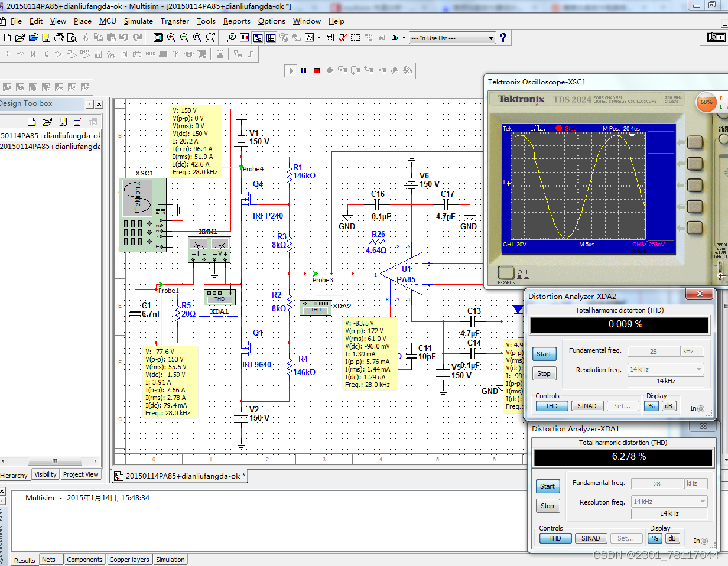
Task: Pause the simulation
Action: (304, 70)
